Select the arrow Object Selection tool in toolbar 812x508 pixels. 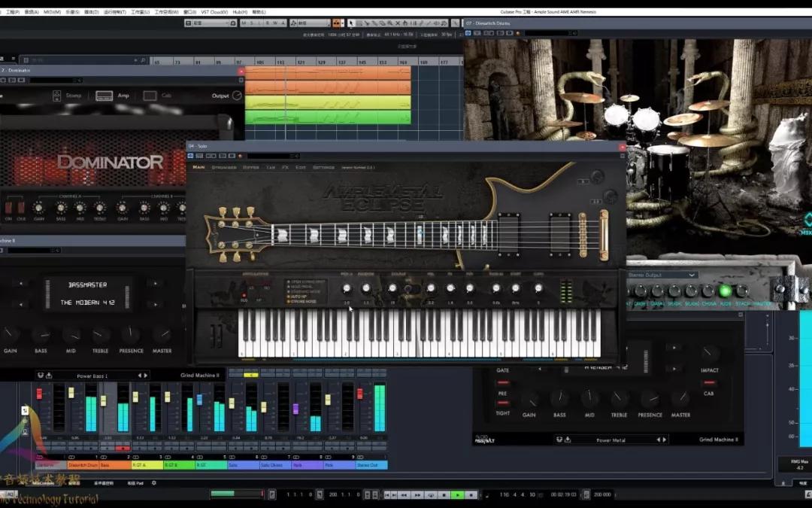[352, 23]
